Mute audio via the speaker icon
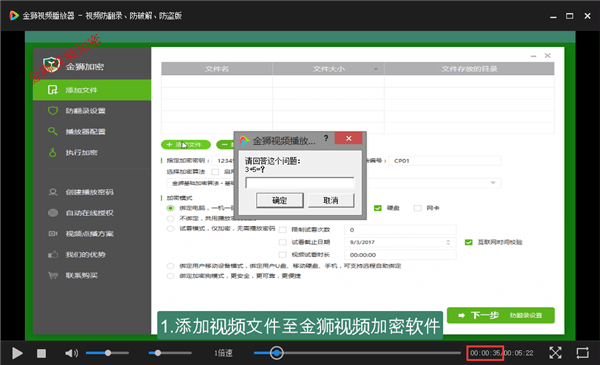 point(71,353)
